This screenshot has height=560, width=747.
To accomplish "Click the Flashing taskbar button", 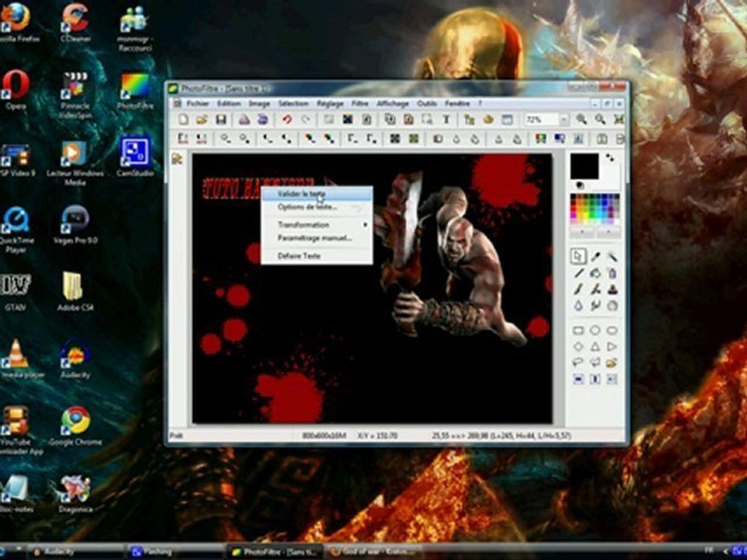I will coord(175,552).
